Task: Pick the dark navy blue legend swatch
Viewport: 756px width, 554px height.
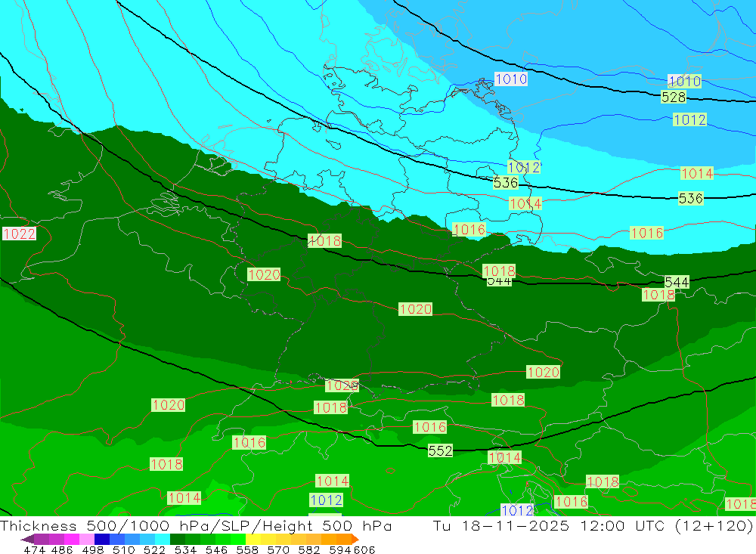Action: pyautogui.click(x=102, y=539)
